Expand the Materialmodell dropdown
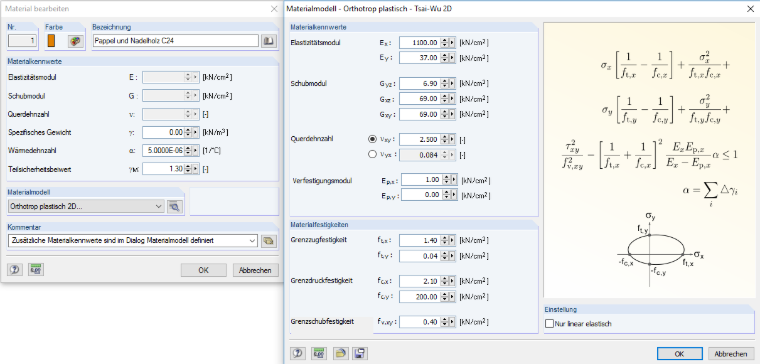Image resolution: width=760 pixels, height=364 pixels. [159, 207]
